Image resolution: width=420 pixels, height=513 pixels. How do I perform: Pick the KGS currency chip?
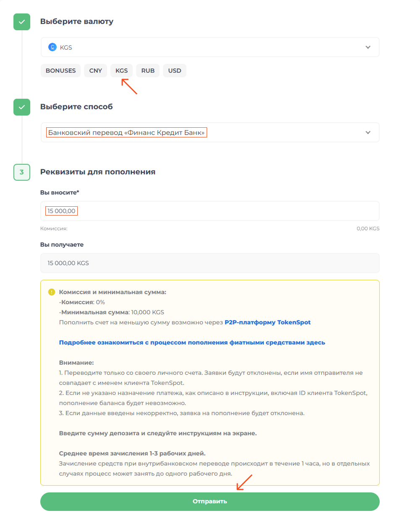[121, 71]
